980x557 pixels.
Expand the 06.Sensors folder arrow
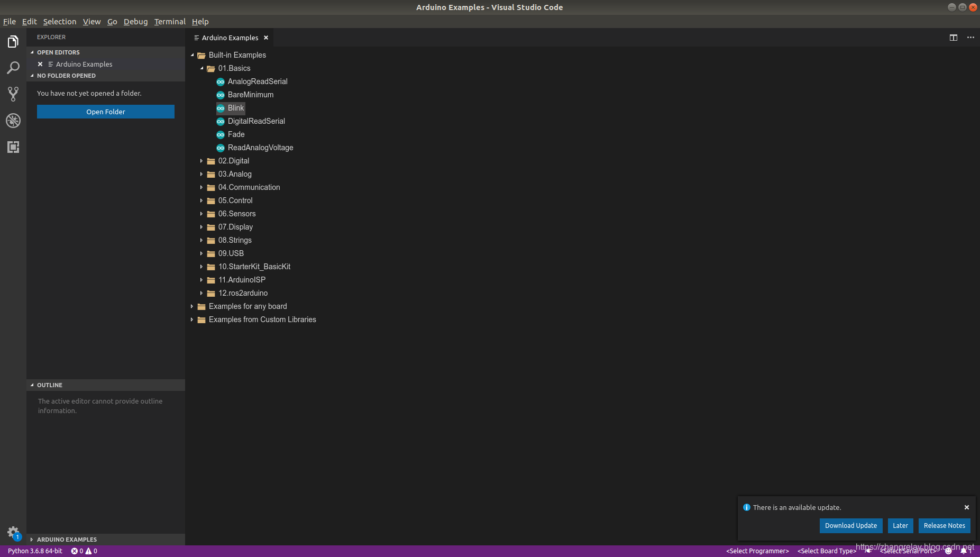202,214
